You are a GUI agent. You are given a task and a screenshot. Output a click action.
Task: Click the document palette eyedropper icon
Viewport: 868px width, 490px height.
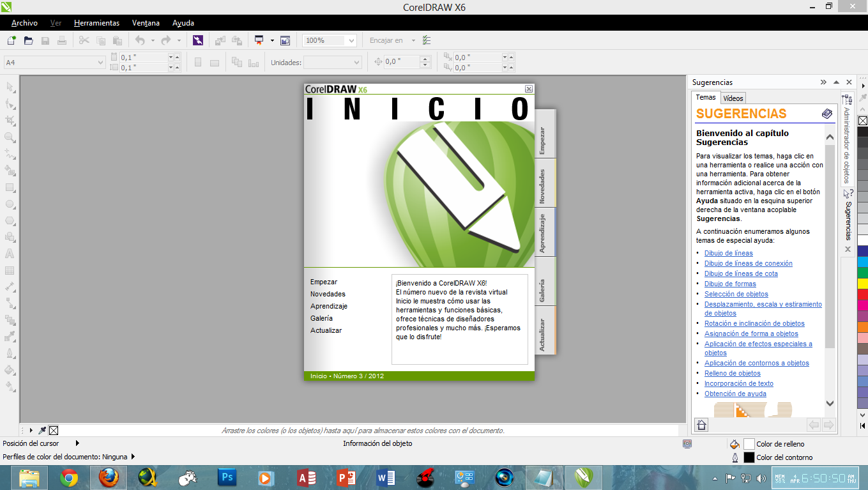pyautogui.click(x=42, y=430)
